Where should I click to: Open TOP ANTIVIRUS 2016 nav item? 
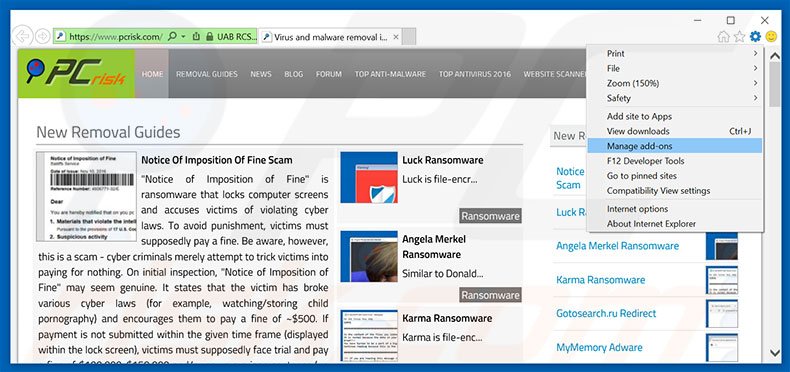(474, 74)
